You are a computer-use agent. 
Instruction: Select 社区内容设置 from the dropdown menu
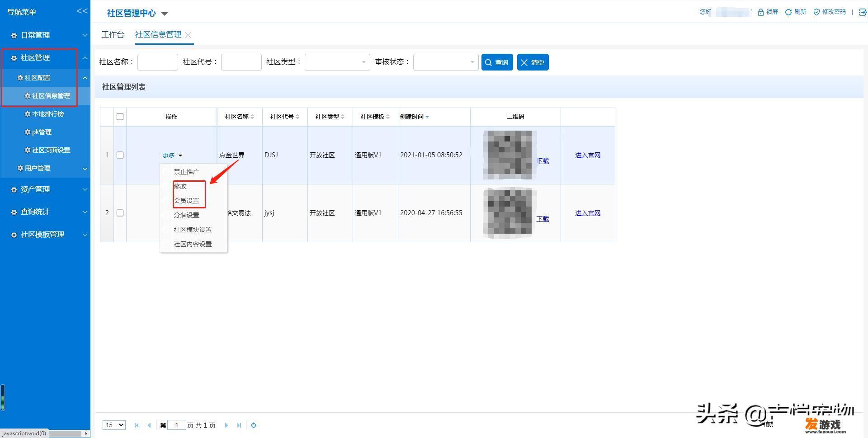[x=193, y=244]
